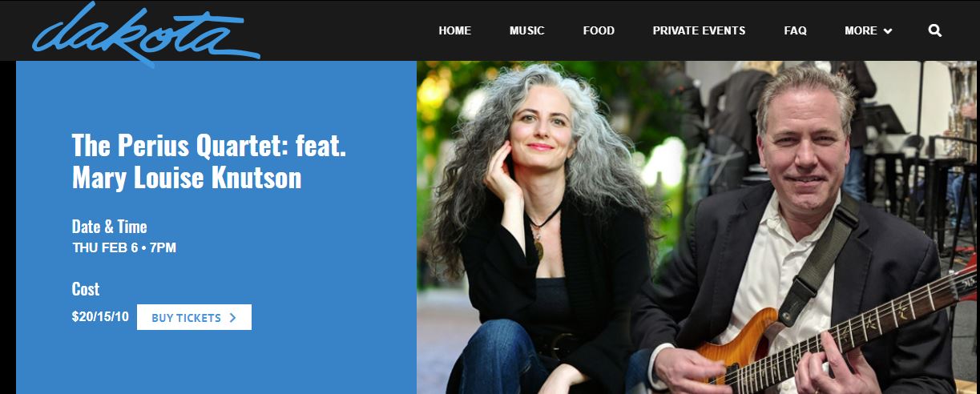Open search with the magnifying glass icon
Screen dimensions: 980x394
click(x=934, y=30)
